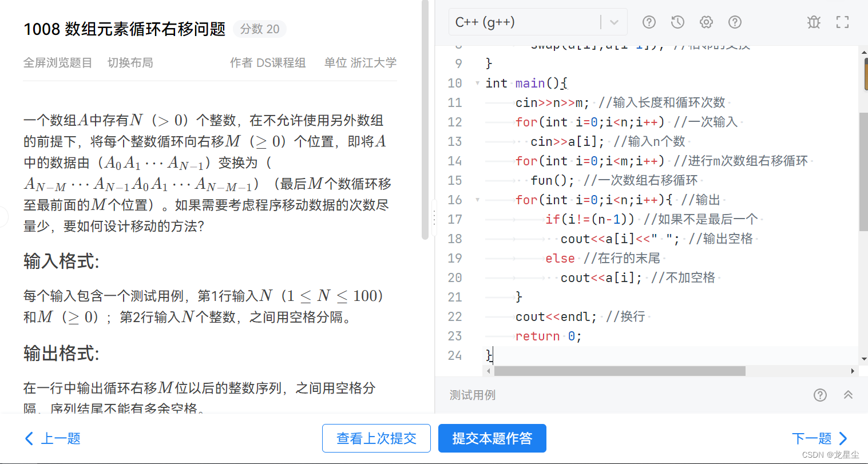
Task: Toggle fullscreen editor icon
Action: pos(842,22)
